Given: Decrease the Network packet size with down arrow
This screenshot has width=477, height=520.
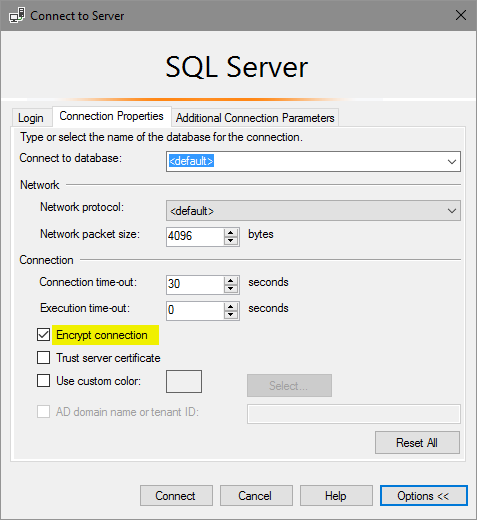Looking at the screenshot, I should [x=231, y=241].
